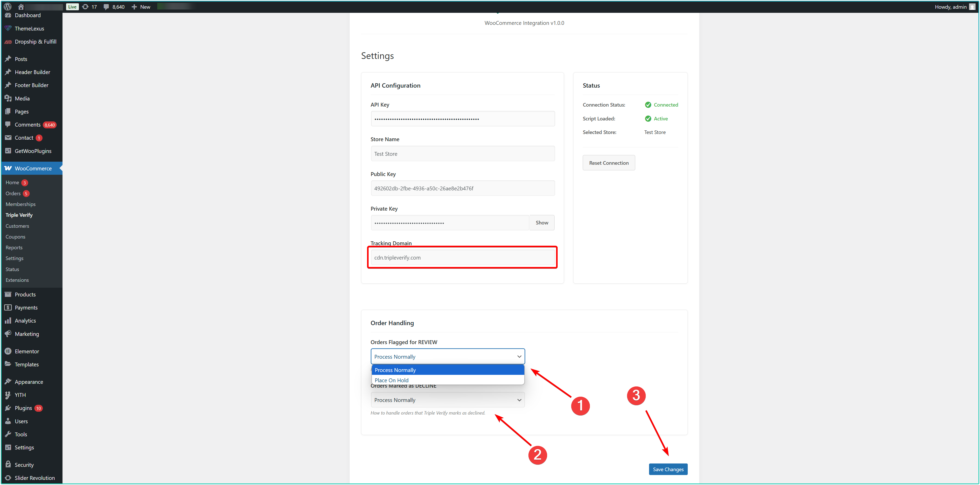Screen dimensions: 980x485
Task: Open WooCommerce Orders submenu
Action: click(13, 193)
